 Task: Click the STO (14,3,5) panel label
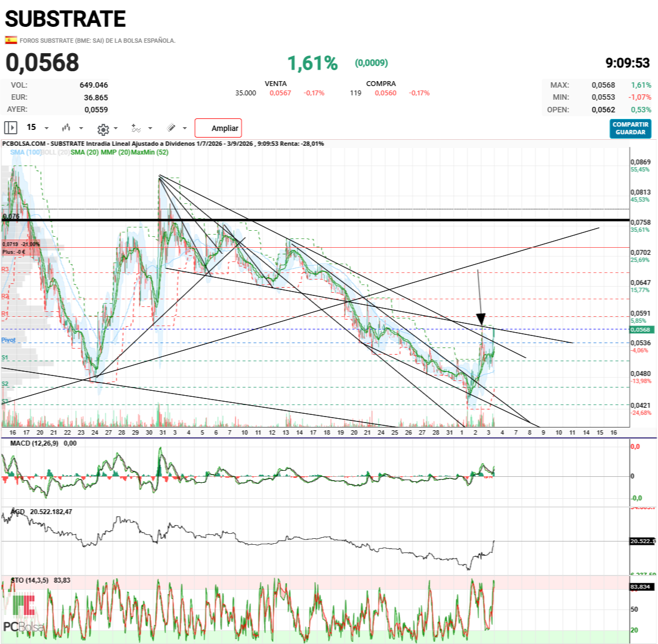click(x=30, y=580)
